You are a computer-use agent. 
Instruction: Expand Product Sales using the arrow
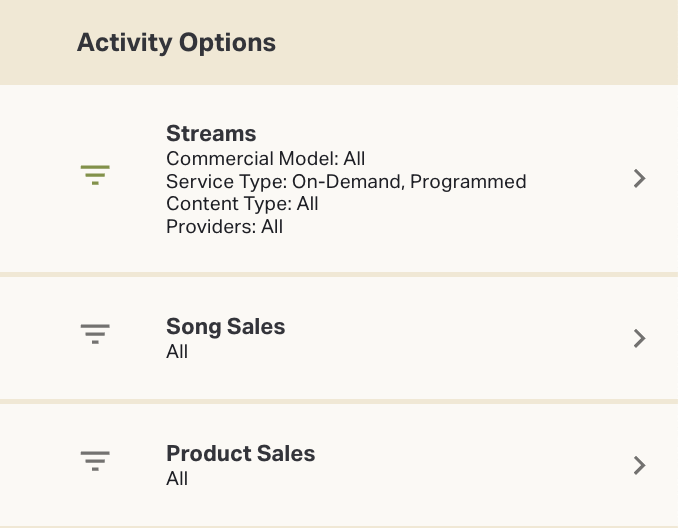click(x=640, y=465)
